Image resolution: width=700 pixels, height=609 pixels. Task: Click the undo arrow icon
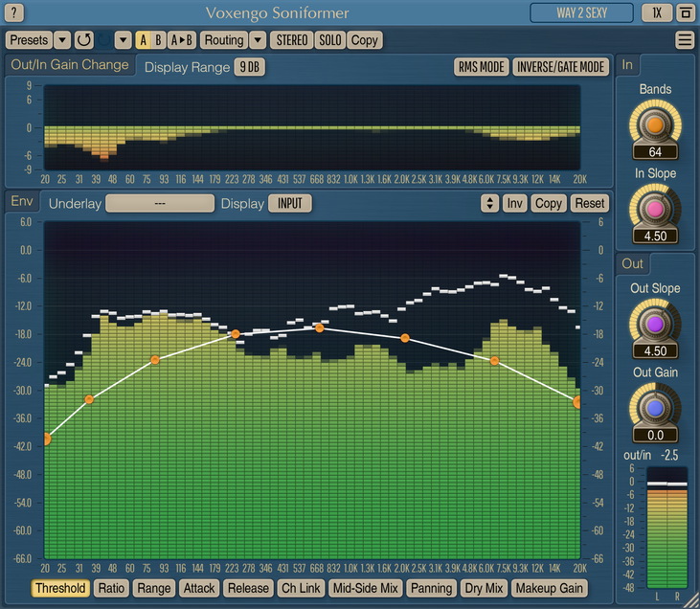click(84, 40)
